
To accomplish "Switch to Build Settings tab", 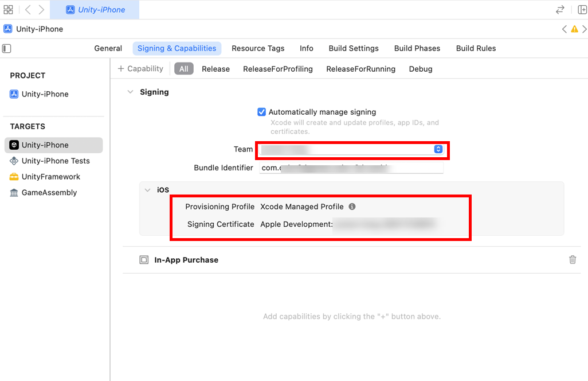I will pos(354,48).
